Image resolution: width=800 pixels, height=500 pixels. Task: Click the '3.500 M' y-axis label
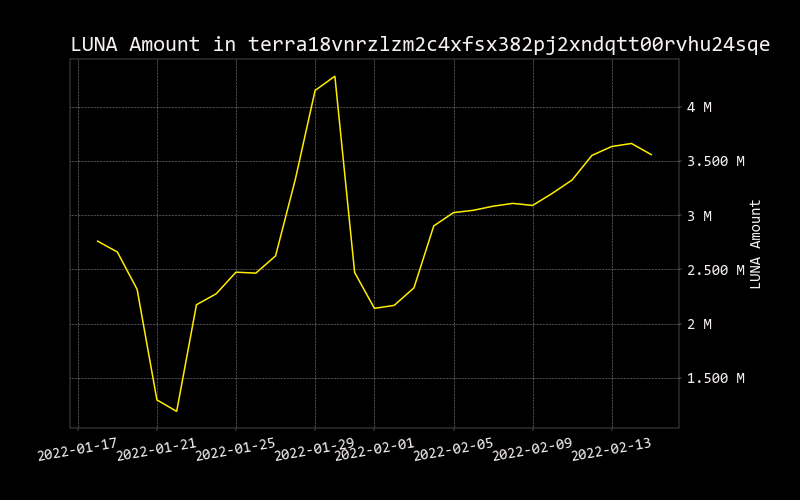pyautogui.click(x=715, y=162)
